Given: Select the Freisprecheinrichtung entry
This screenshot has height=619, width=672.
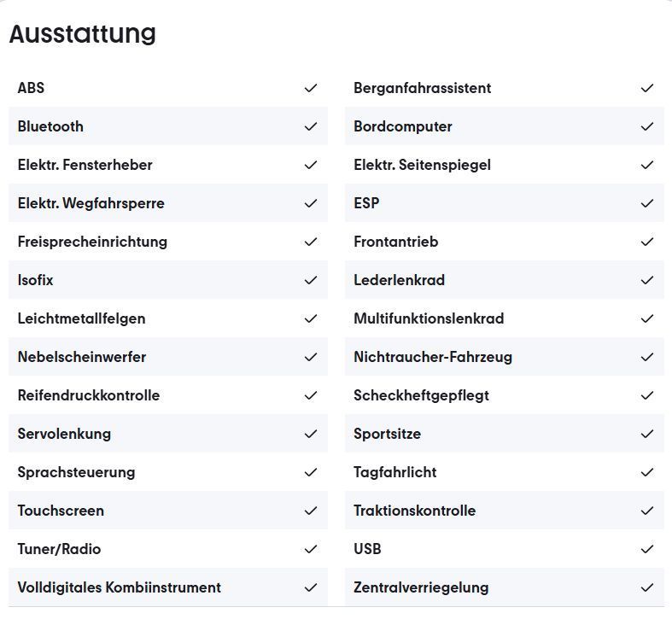Looking at the screenshot, I should click(92, 242).
